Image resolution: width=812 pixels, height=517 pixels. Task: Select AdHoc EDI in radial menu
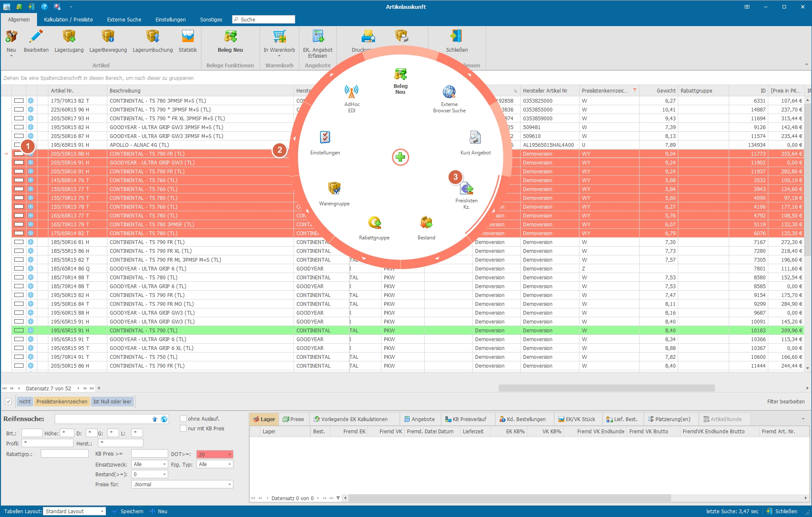click(x=352, y=98)
